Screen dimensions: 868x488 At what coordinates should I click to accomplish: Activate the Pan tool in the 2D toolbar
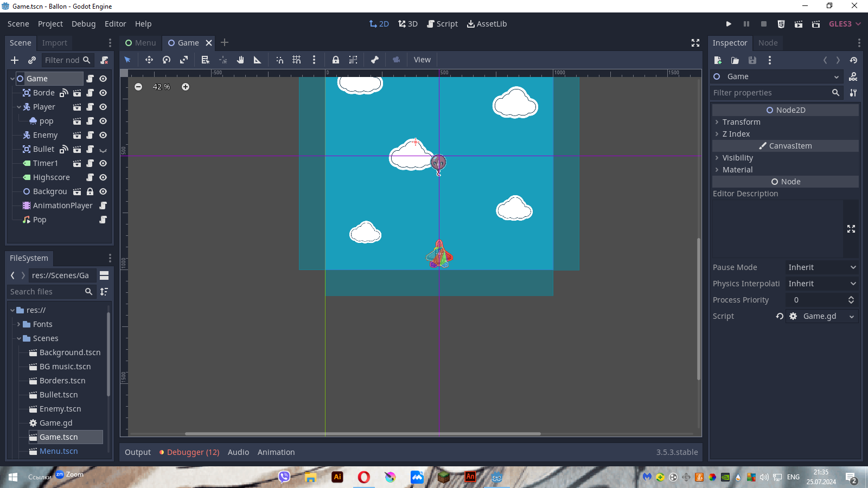coord(240,60)
